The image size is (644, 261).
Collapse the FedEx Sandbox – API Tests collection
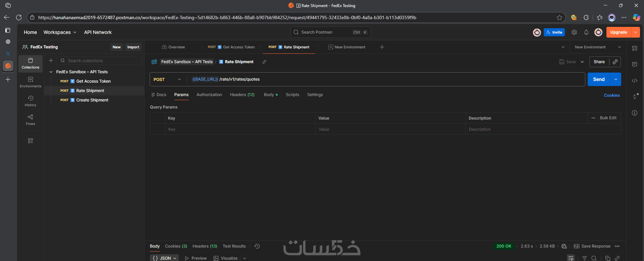[51, 72]
